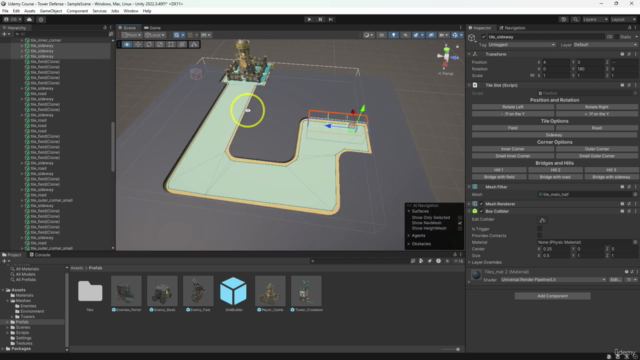Open the Layers dropdown in top toolbar
The height and width of the screenshot is (360, 640).
click(595, 19)
